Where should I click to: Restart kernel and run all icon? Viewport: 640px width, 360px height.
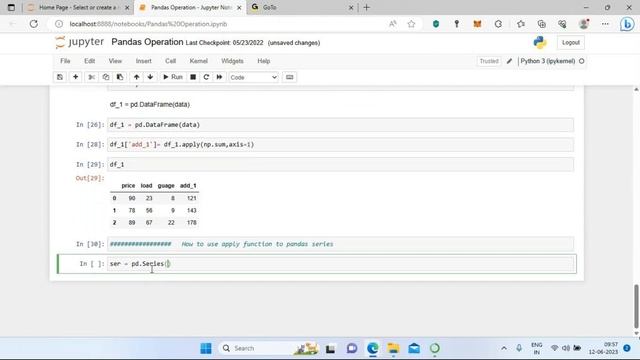coord(220,77)
